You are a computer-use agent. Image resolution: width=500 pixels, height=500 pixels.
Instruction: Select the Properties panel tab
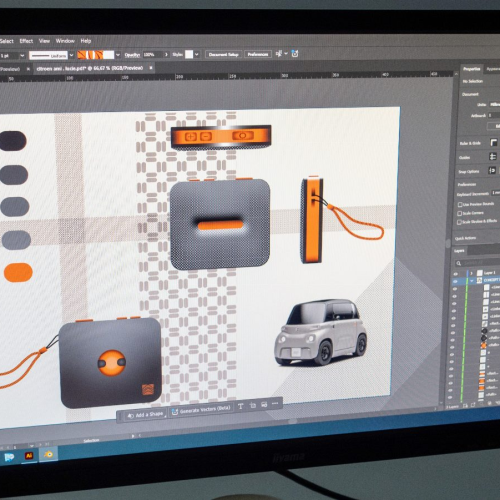471,69
